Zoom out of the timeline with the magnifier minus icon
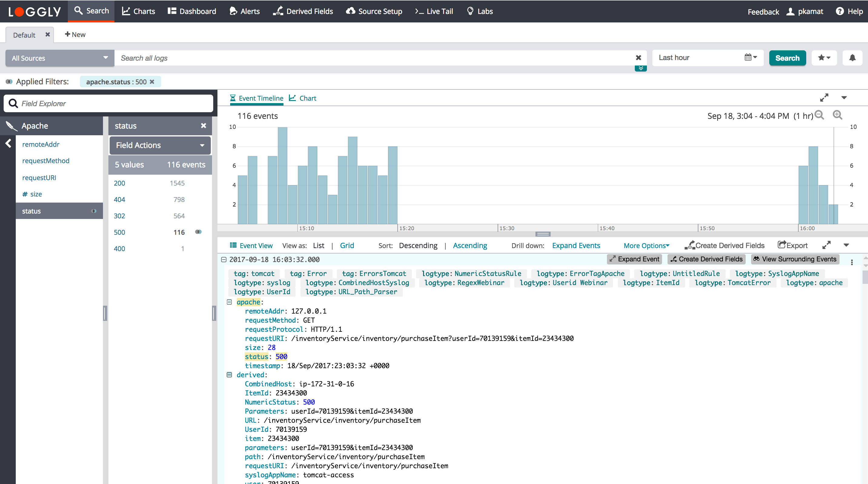Screen dimensions: 868x484 (819, 115)
